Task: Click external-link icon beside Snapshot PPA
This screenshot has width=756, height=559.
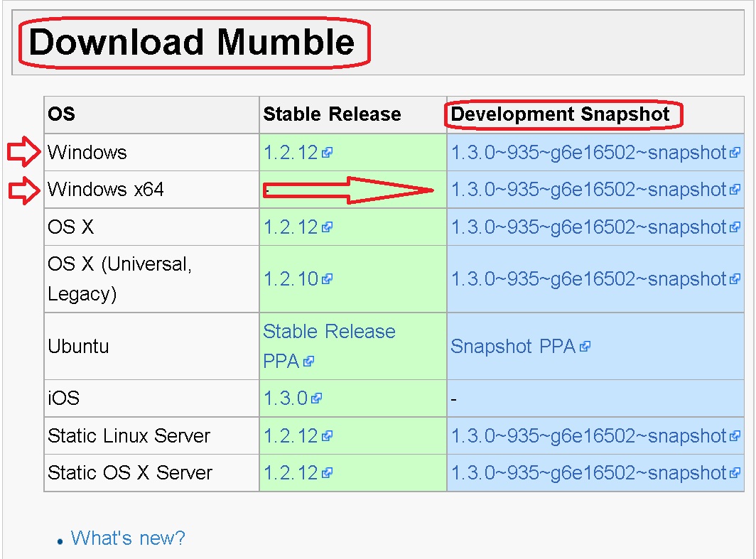Action: (x=585, y=347)
